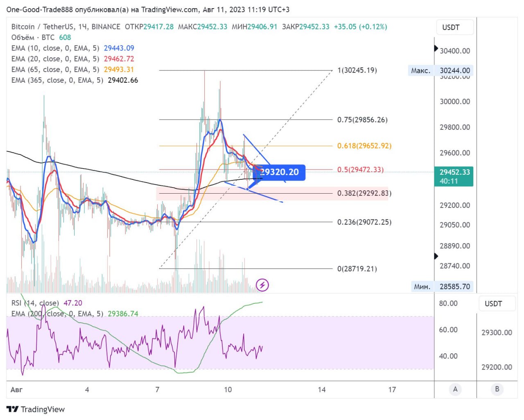Click the +35.05 (+0.12%) change value
This screenshot has width=524, height=420.
[360, 27]
